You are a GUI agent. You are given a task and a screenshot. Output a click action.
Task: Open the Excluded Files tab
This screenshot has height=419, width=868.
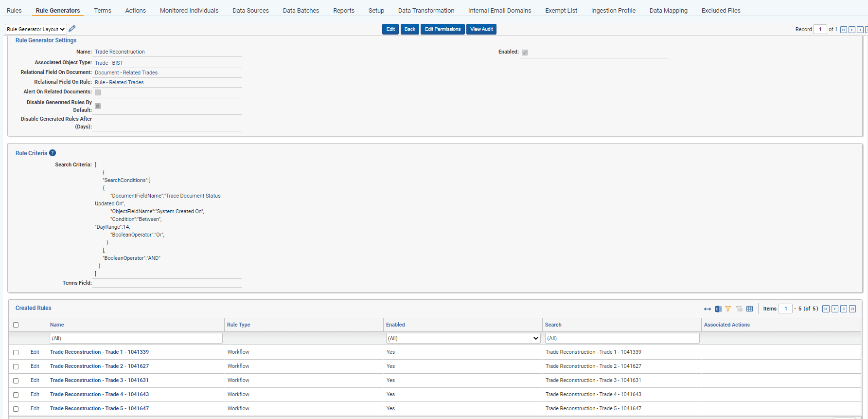(x=721, y=10)
